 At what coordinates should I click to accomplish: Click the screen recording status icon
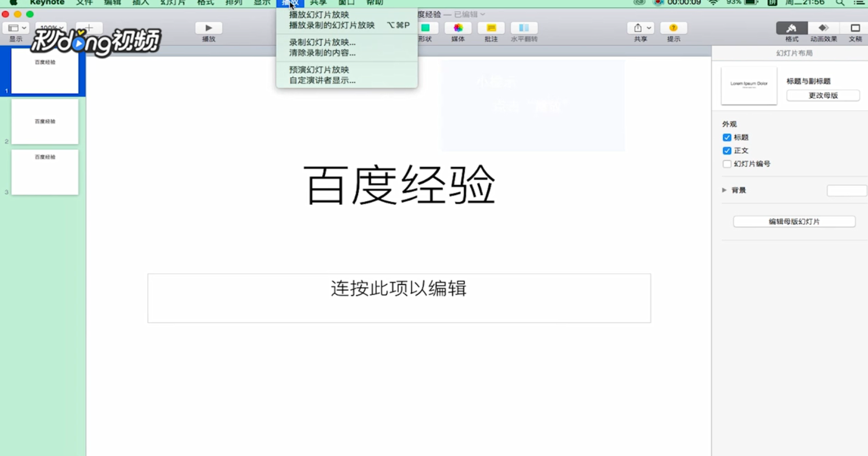click(658, 3)
